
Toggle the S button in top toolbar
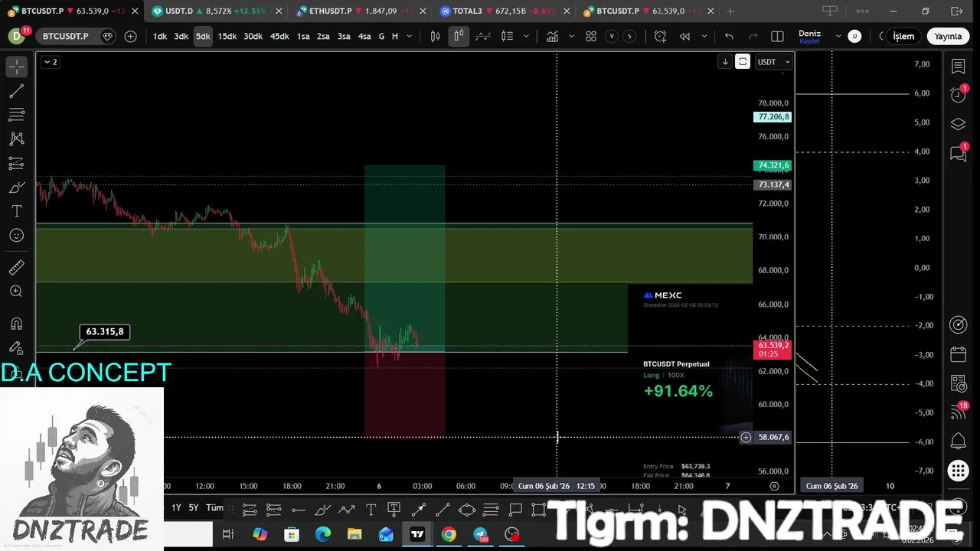pos(629,37)
